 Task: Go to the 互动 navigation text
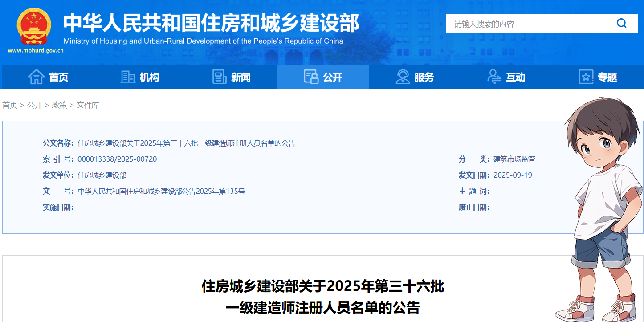[515, 77]
